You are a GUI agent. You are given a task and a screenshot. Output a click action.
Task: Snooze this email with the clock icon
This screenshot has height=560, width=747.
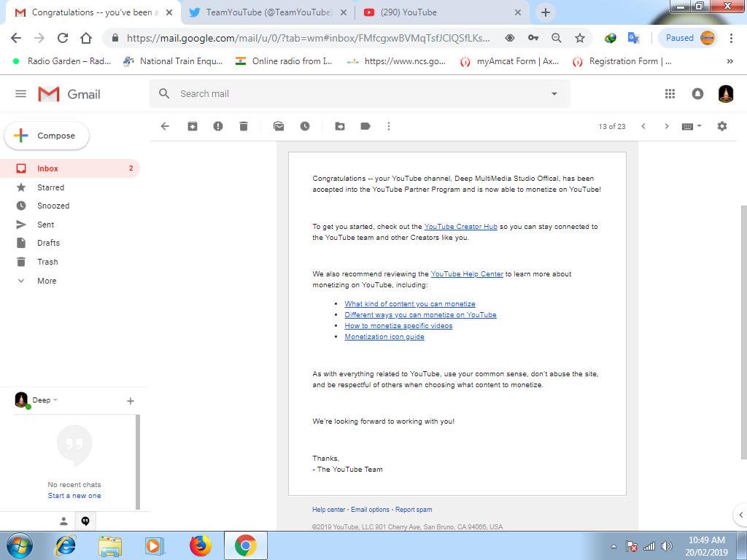click(305, 126)
